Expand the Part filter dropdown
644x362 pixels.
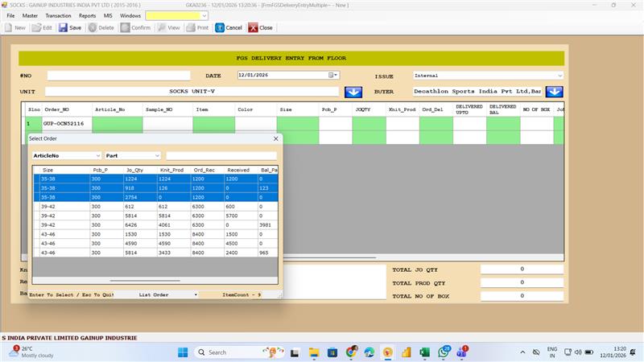(x=157, y=155)
